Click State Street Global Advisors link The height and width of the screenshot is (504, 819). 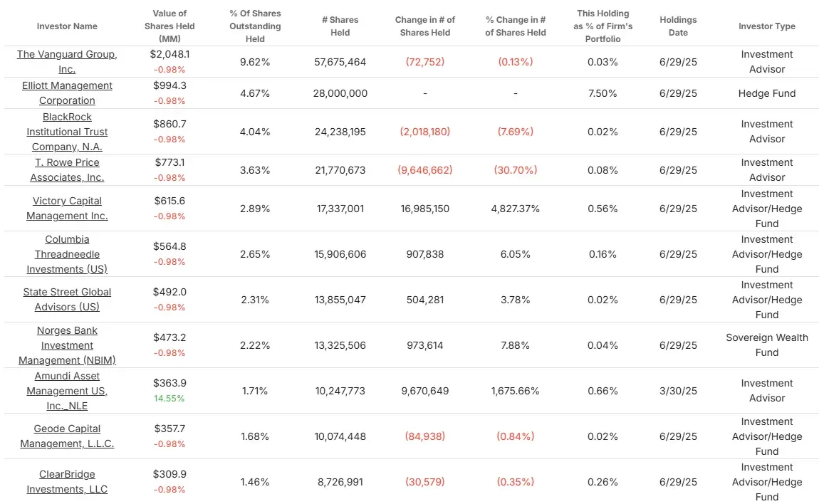pyautogui.click(x=67, y=299)
